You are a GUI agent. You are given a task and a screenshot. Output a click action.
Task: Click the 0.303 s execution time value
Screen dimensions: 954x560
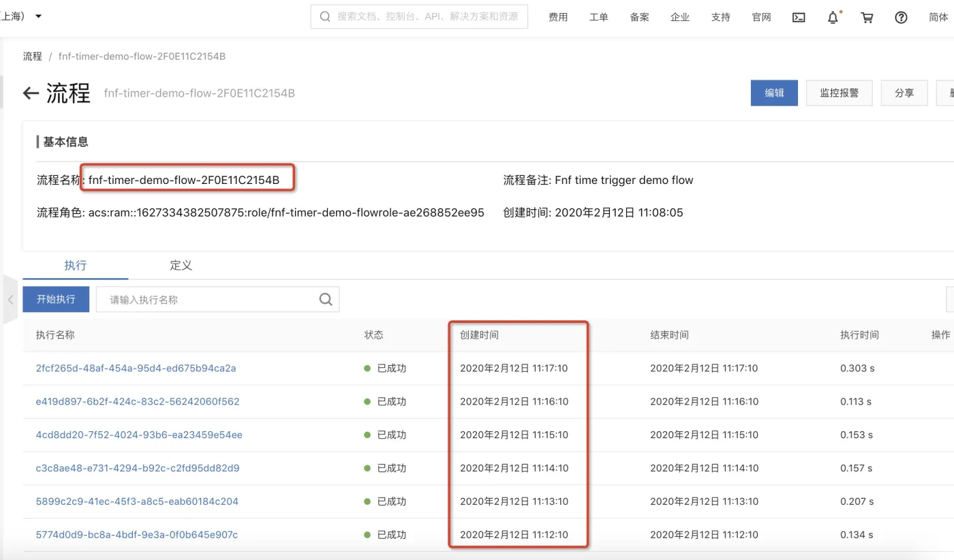click(857, 369)
